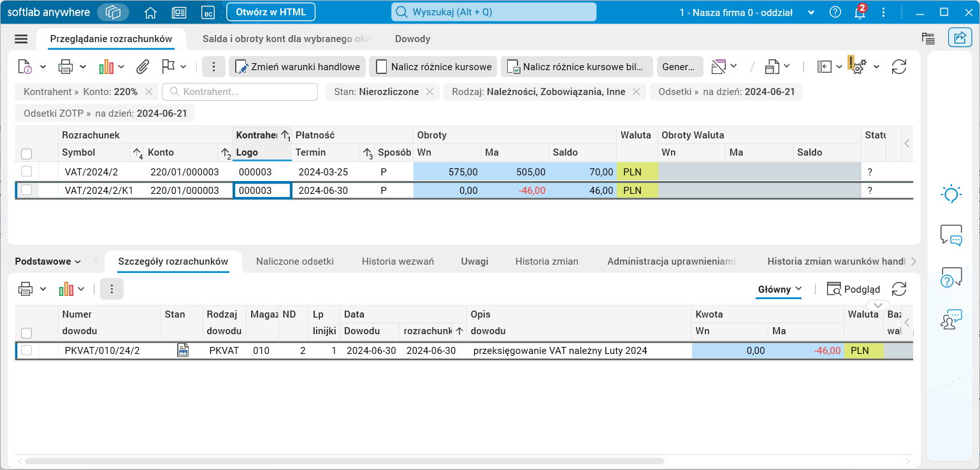Click the paperclip attachments icon

pos(143,66)
